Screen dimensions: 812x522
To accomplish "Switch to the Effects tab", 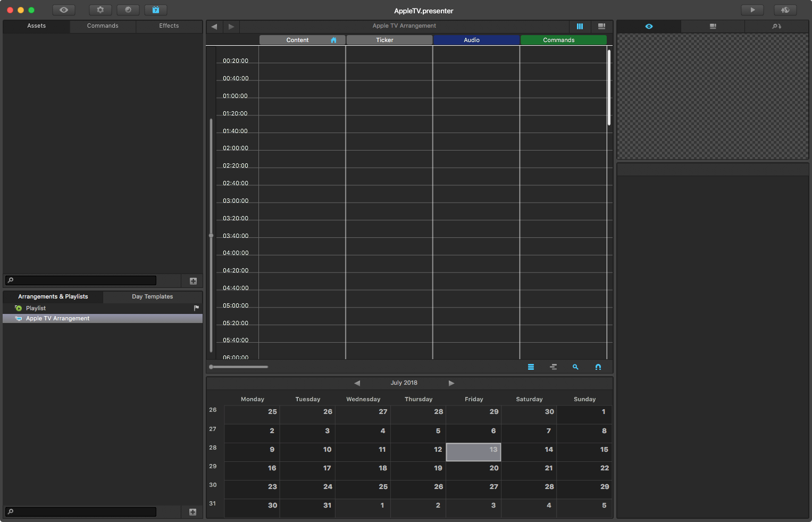I will tap(169, 26).
